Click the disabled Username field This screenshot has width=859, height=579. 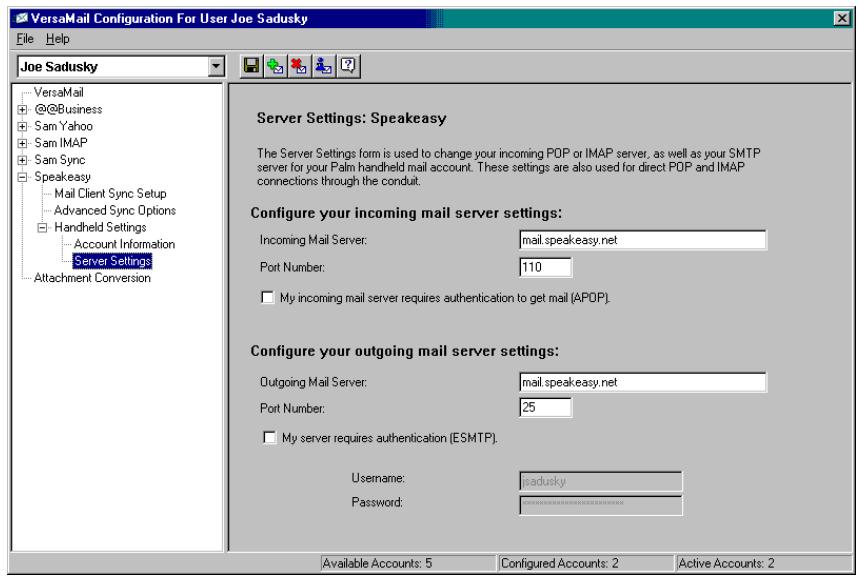pyautogui.click(x=600, y=481)
